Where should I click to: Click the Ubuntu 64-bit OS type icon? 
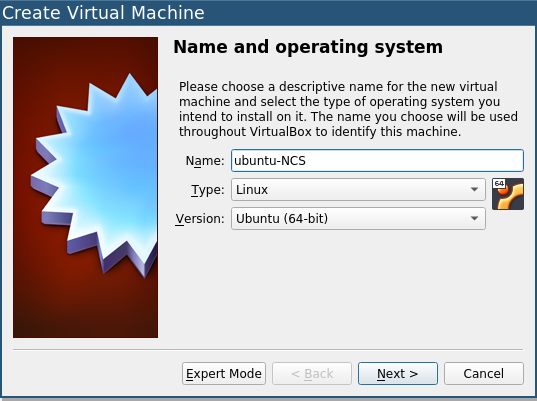508,194
